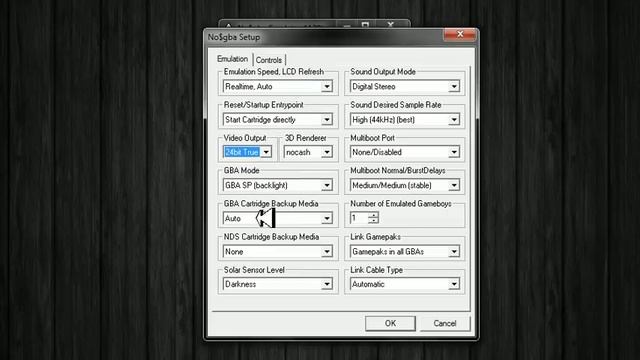Click the Automatic link cable value
640x360 pixels.
pyautogui.click(x=368, y=284)
